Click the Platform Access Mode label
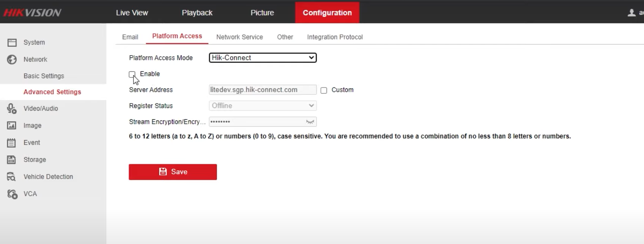The width and height of the screenshot is (644, 244). click(x=161, y=58)
